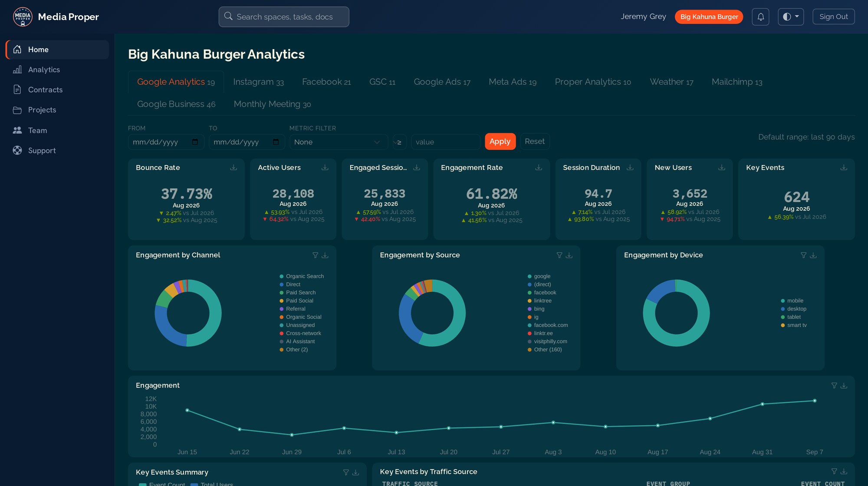Download the Active Users card

tap(325, 168)
